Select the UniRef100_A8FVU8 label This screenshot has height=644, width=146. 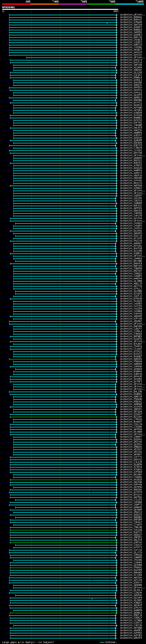coord(131,65)
